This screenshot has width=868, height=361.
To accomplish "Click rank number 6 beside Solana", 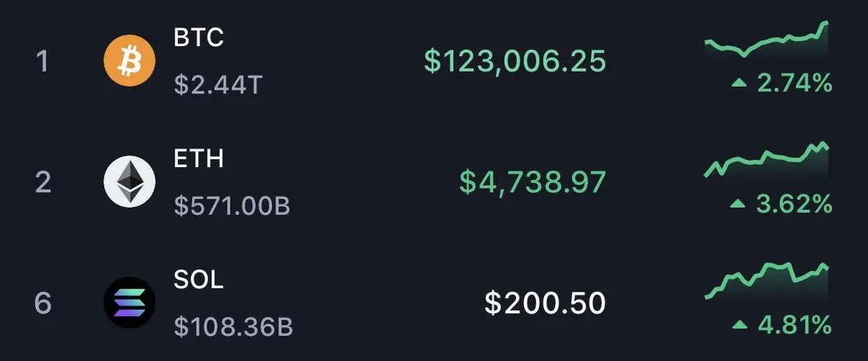I will coord(43,303).
